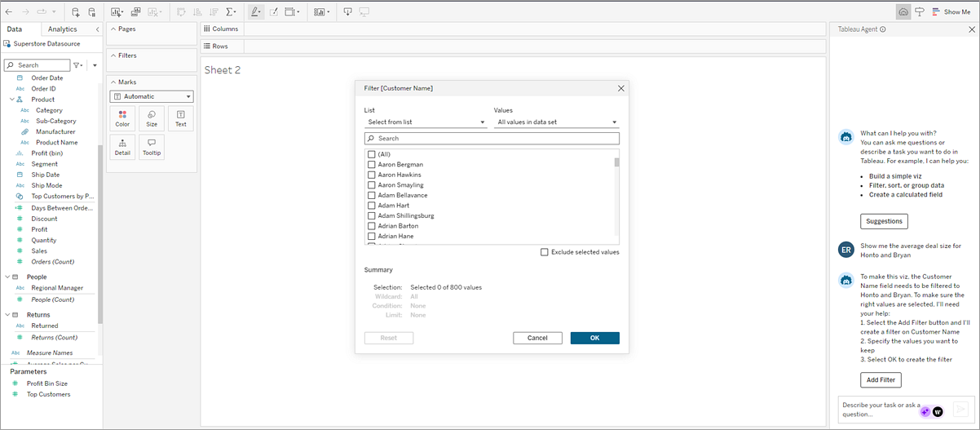Click the Group Members annotation icon
The height and width of the screenshot is (430, 980).
275,12
